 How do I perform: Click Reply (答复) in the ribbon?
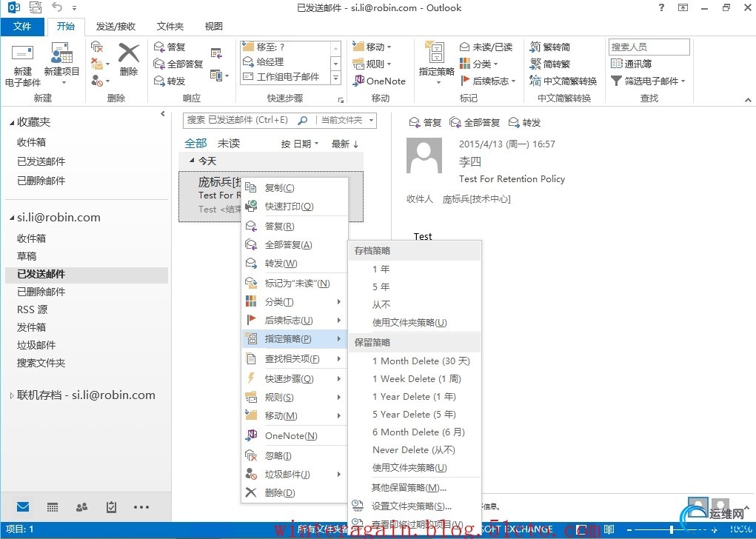pyautogui.click(x=170, y=47)
